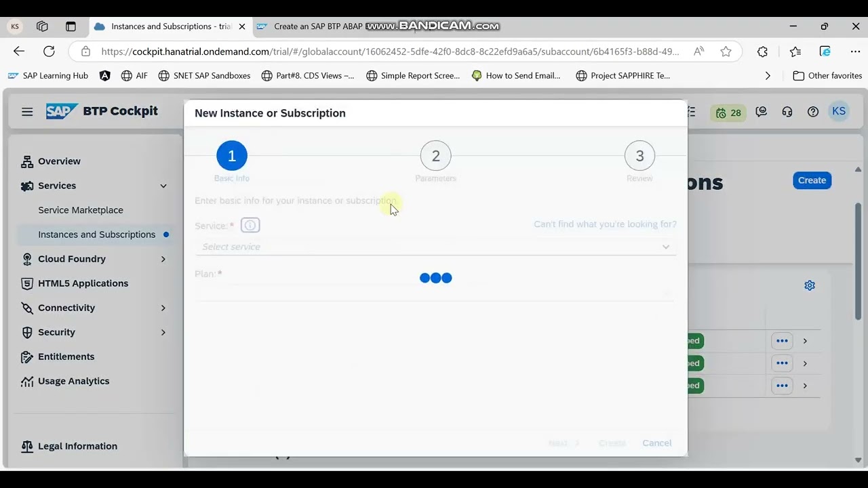
Task: Open the AIF bookmark
Action: (134, 76)
